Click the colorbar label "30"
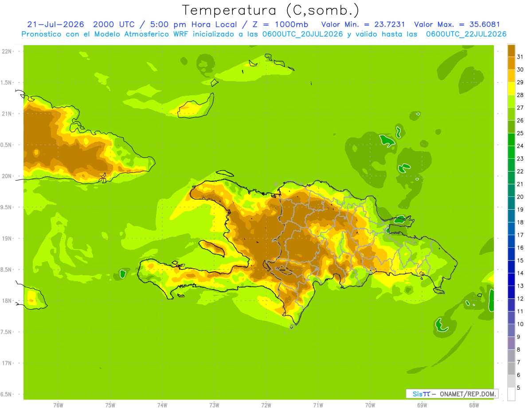The image size is (532, 411). [520, 70]
